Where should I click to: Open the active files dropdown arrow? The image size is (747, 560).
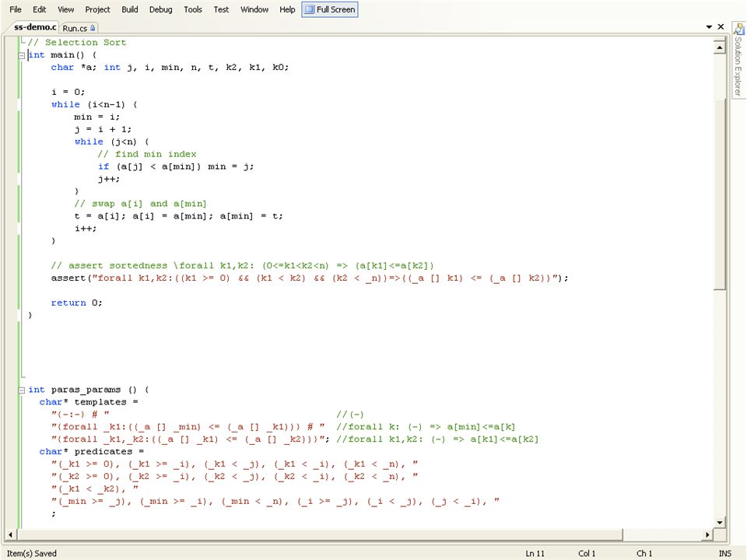(709, 27)
